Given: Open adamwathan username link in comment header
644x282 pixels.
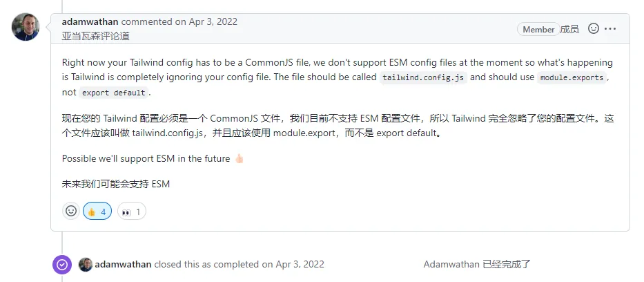Looking at the screenshot, I should [90, 21].
